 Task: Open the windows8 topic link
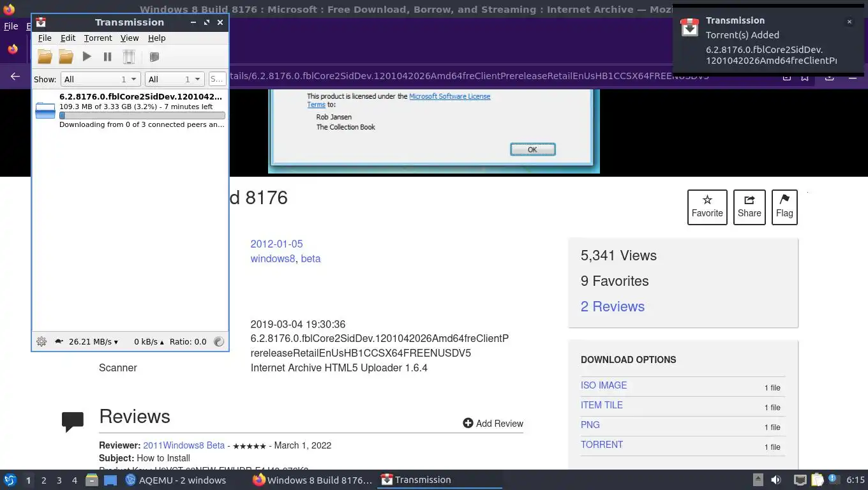(x=273, y=258)
